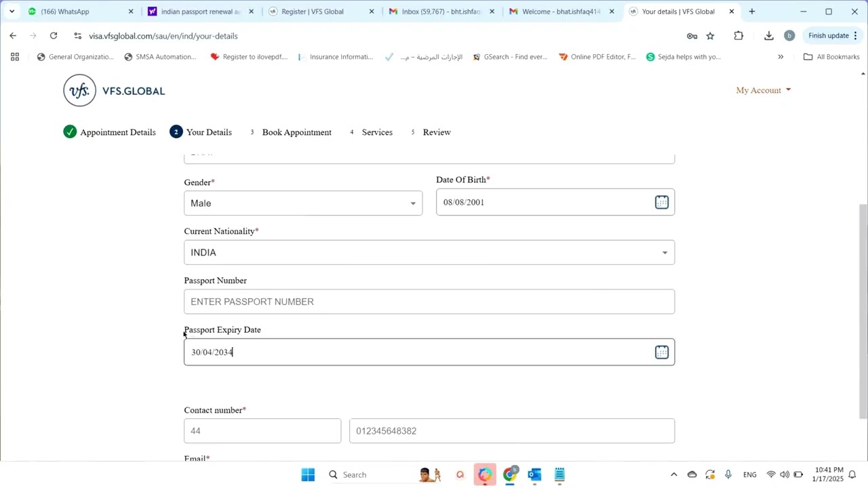868x488 pixels.
Task: Open the Windows Start menu
Action: (x=308, y=474)
